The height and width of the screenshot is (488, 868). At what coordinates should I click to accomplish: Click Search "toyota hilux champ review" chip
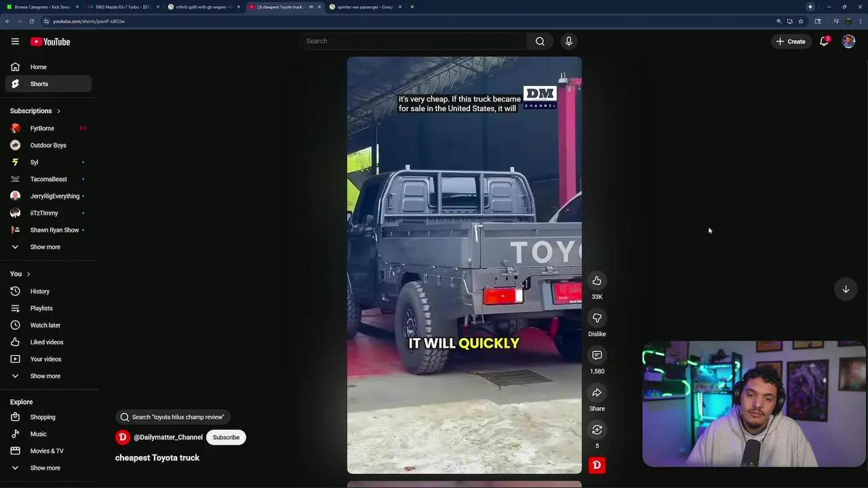(x=173, y=417)
